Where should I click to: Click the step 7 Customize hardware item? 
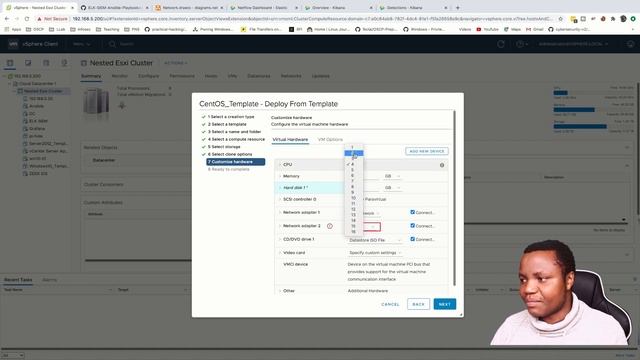[x=236, y=162]
